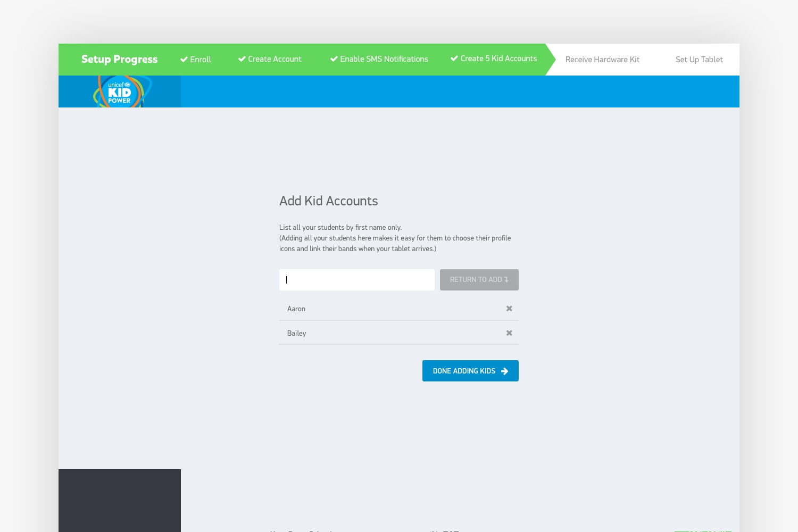Click the Create 5 Kid Accounts checkmark
The image size is (798, 532).
[x=454, y=59]
